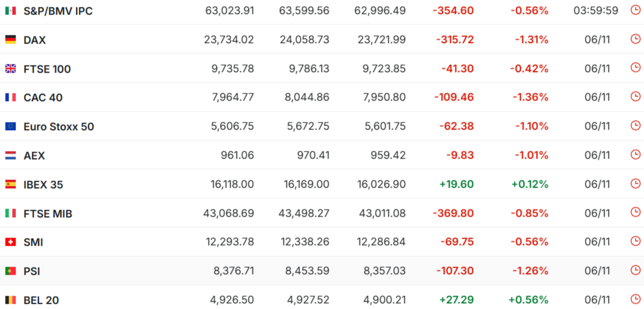This screenshot has width=644, height=309.
Task: Open the S&P/BMV IPC index link
Action: [x=58, y=11]
